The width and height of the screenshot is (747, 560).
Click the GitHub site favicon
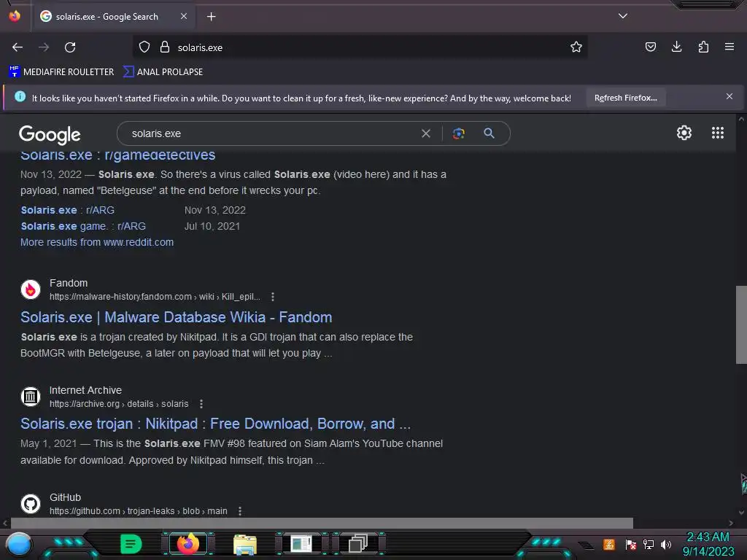(31, 503)
